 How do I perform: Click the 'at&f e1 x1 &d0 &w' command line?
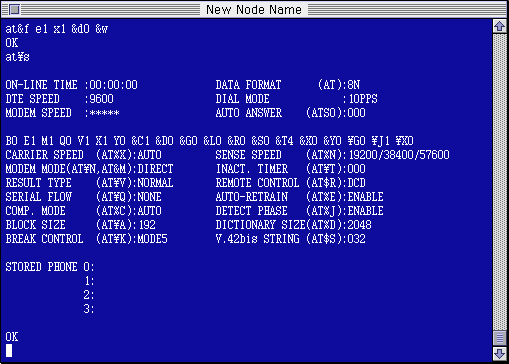[x=57, y=29]
